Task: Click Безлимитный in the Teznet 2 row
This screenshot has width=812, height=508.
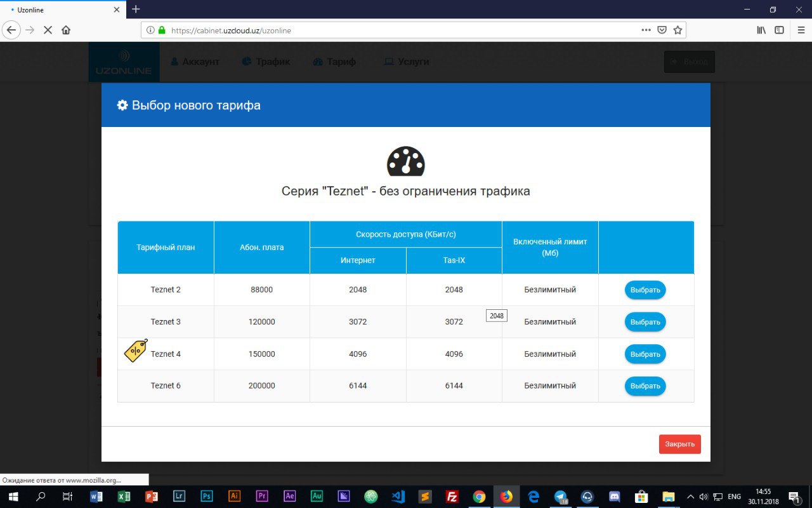Action: click(550, 290)
